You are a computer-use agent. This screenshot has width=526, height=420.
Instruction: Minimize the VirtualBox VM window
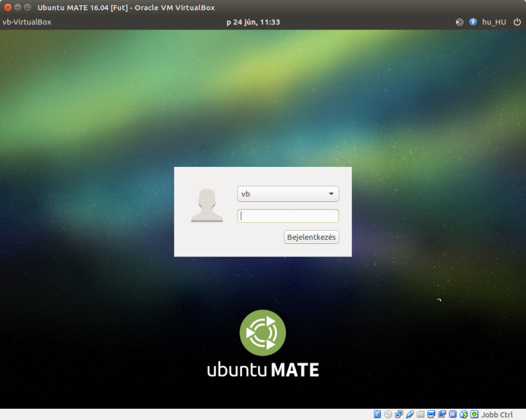click(x=18, y=7)
